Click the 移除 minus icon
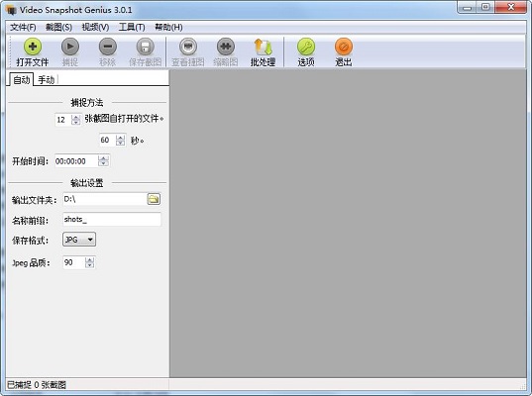Screen dimensions: 532x396 point(108,47)
